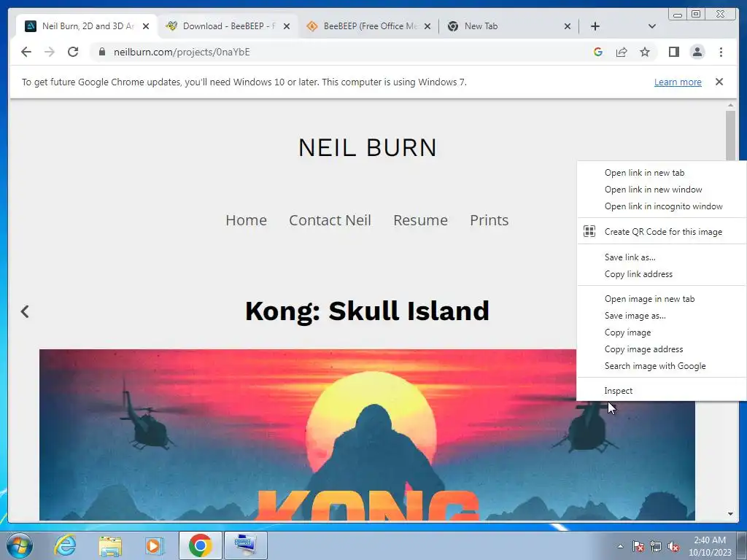
Task: Open the Learn more link
Action: pos(678,82)
